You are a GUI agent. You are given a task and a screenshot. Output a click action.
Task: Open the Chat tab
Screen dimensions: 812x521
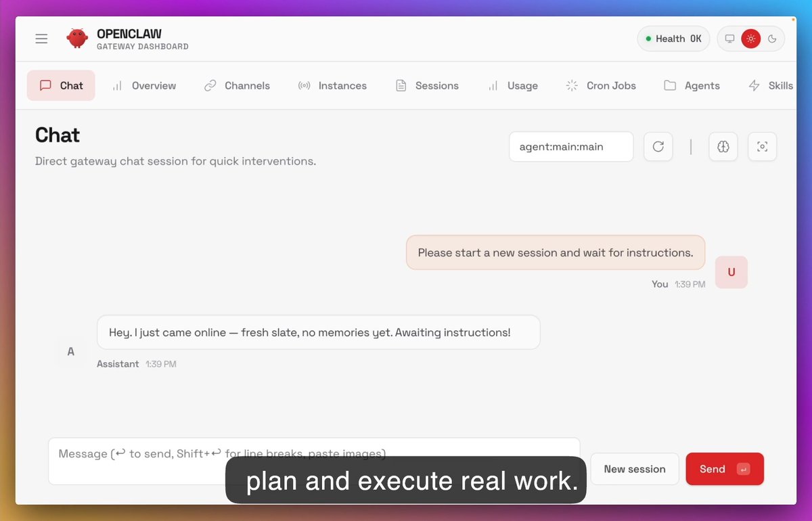pyautogui.click(x=61, y=85)
